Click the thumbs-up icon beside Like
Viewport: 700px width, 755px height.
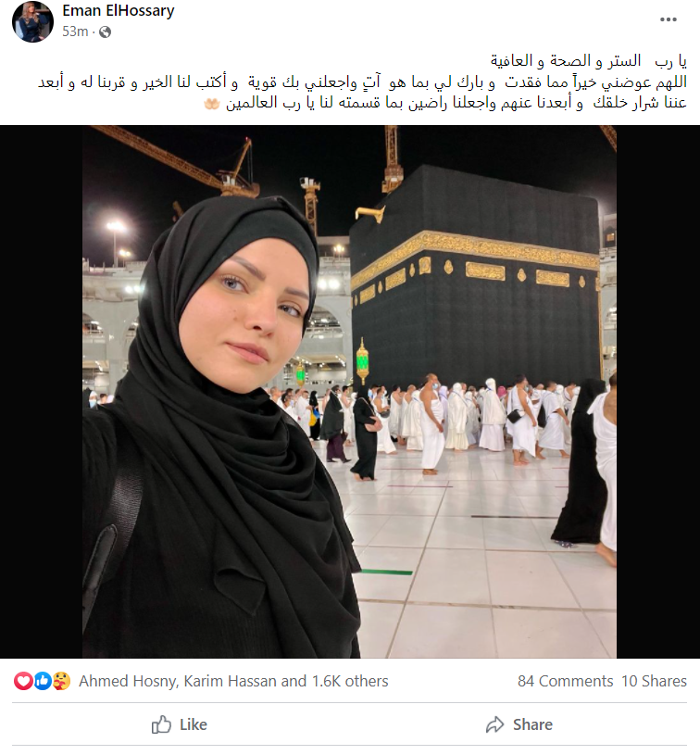point(161,724)
